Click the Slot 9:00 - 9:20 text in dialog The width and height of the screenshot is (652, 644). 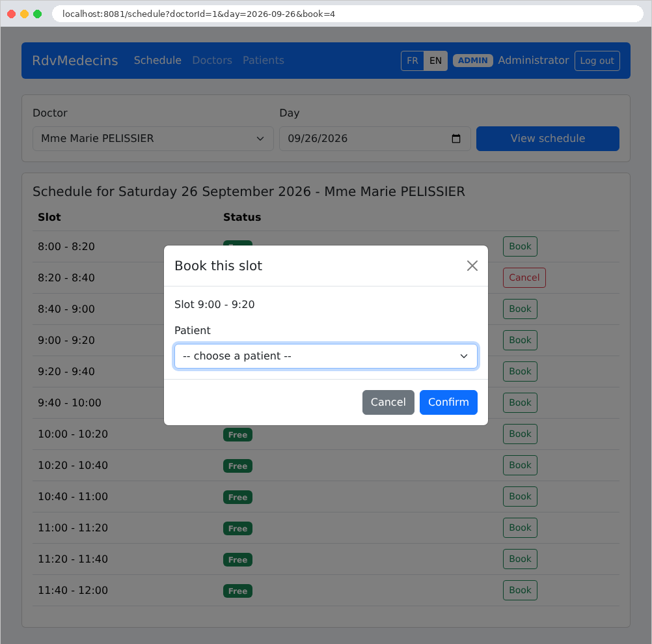point(215,305)
